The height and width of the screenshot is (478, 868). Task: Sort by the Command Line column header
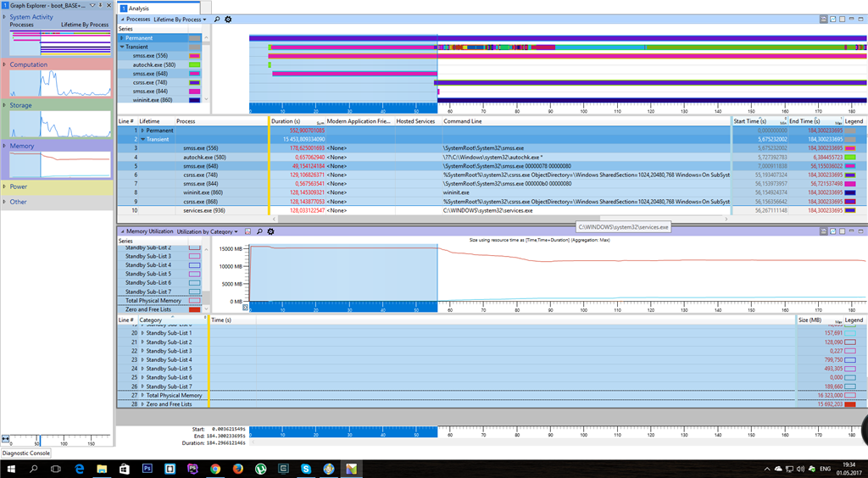click(587, 121)
